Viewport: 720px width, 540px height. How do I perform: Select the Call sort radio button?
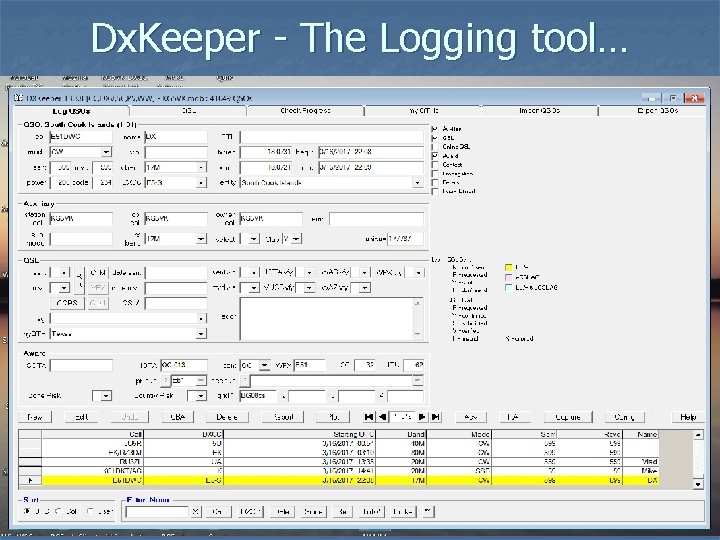pyautogui.click(x=58, y=511)
